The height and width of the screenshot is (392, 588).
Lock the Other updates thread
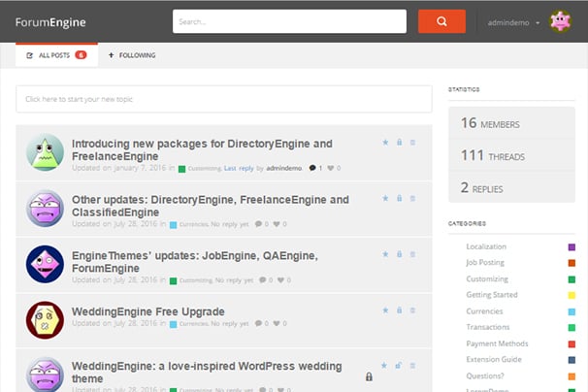pyautogui.click(x=400, y=198)
